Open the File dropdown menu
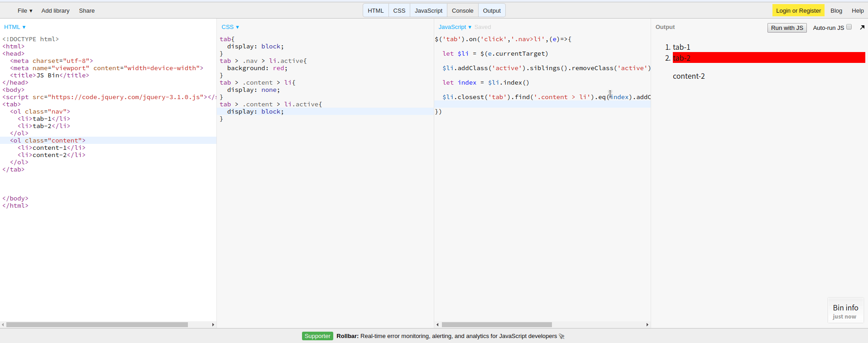Image resolution: width=868 pixels, height=343 pixels. tap(25, 10)
